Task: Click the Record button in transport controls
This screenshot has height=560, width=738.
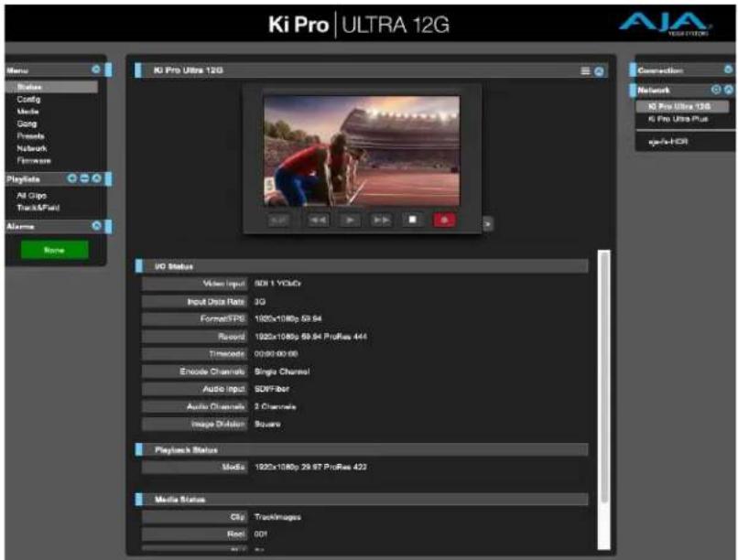Action: [x=444, y=220]
